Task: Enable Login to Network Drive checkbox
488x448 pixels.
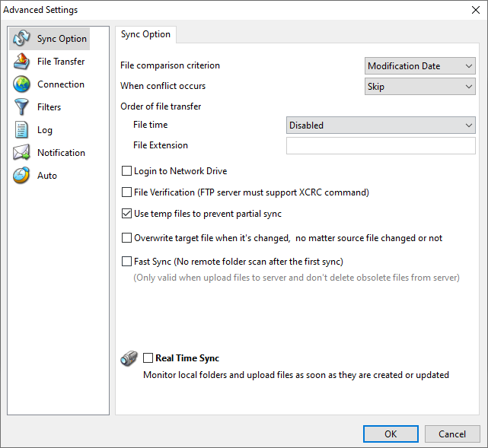Action: pos(127,171)
